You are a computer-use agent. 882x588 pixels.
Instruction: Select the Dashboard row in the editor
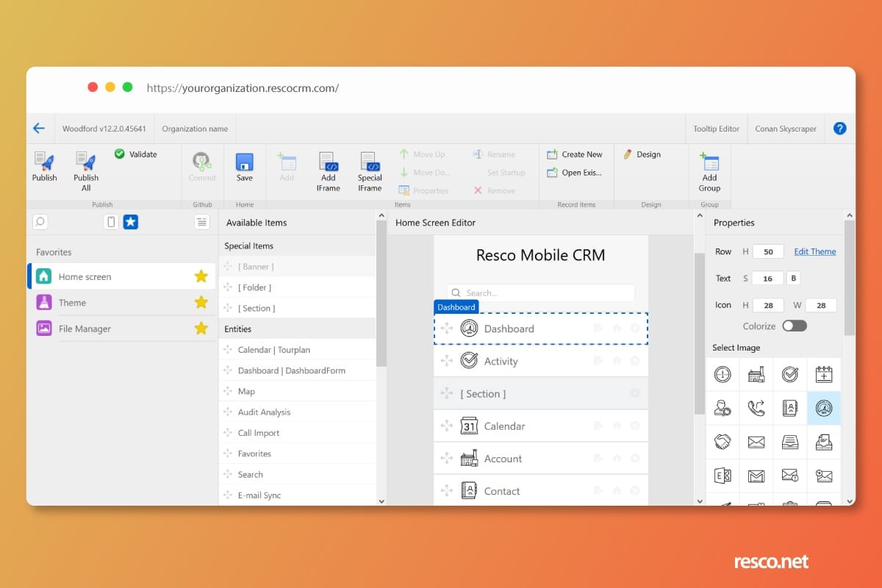[541, 329]
